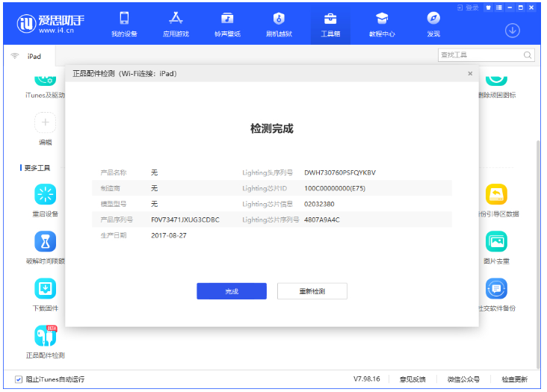Select the DWH730760PSFQYKBV serial value

coord(340,172)
